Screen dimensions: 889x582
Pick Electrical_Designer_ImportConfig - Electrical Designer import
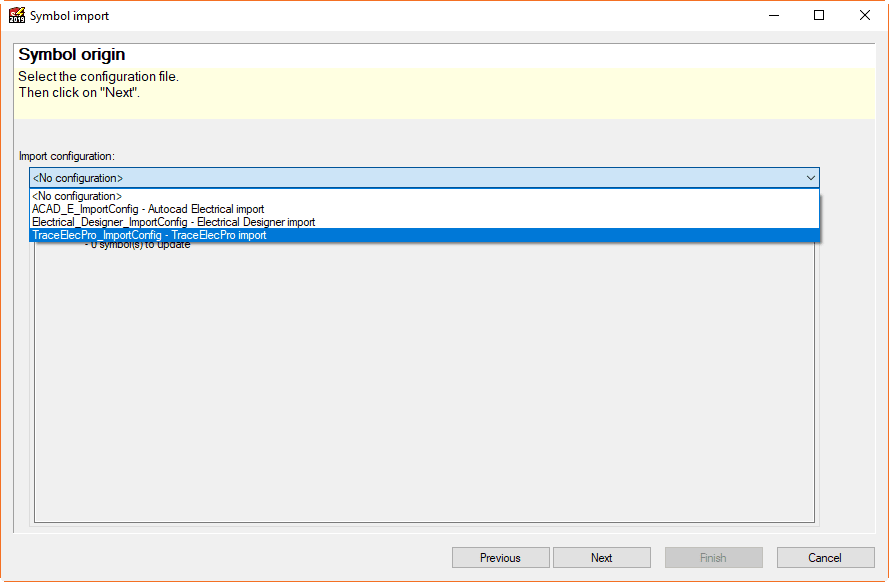[x=424, y=222]
